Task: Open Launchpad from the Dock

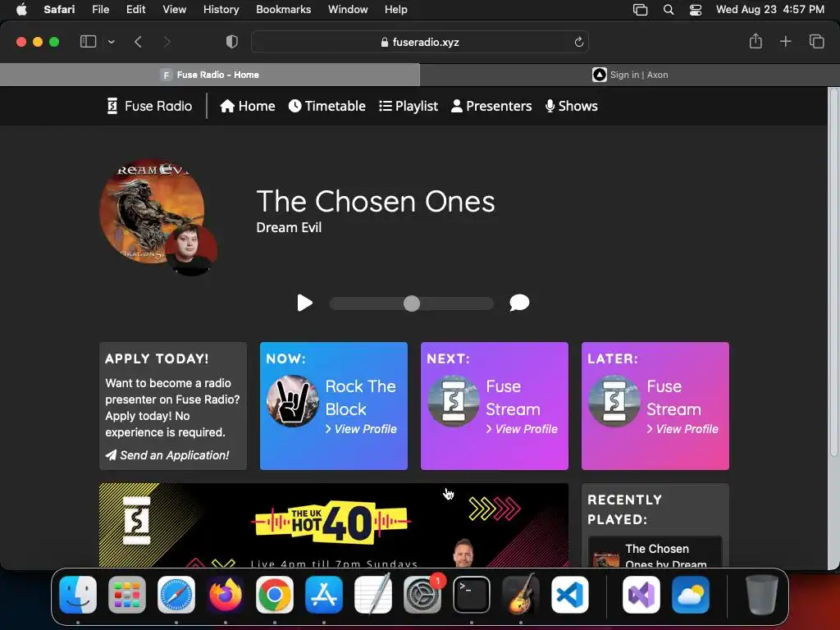Action: pyautogui.click(x=127, y=595)
